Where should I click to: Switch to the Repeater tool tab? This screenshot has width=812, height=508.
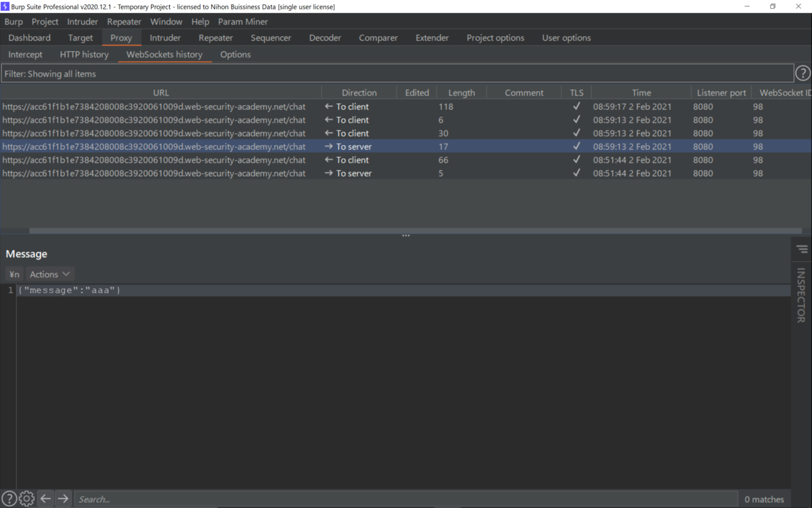pos(216,38)
